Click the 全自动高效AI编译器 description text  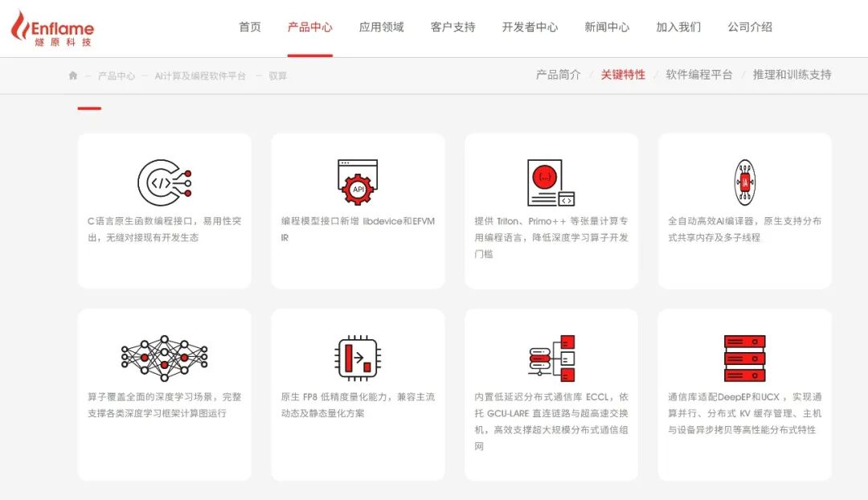point(744,229)
